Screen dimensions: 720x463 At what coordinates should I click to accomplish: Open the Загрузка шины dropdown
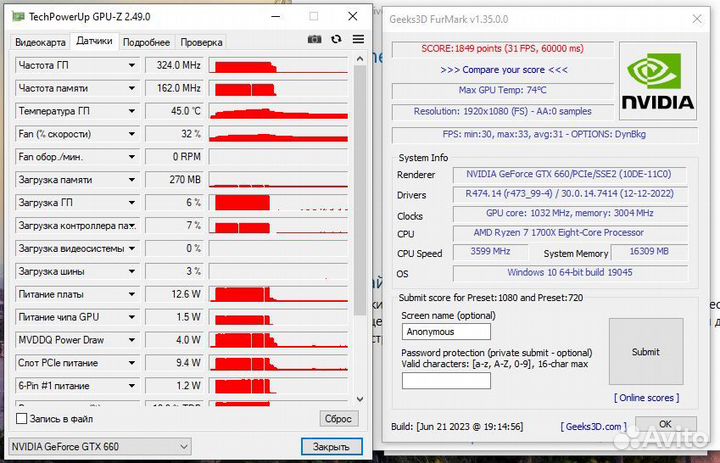[132, 271]
